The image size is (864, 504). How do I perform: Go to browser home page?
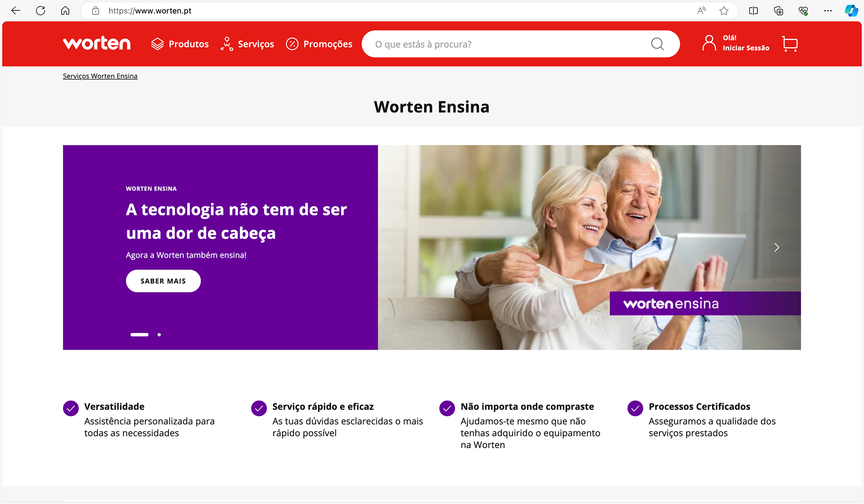click(x=65, y=11)
